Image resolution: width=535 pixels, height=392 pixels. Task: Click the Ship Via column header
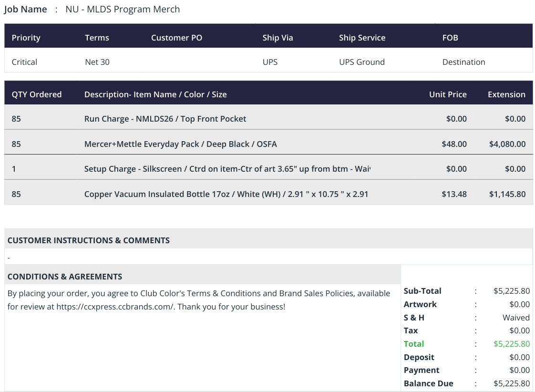click(278, 38)
